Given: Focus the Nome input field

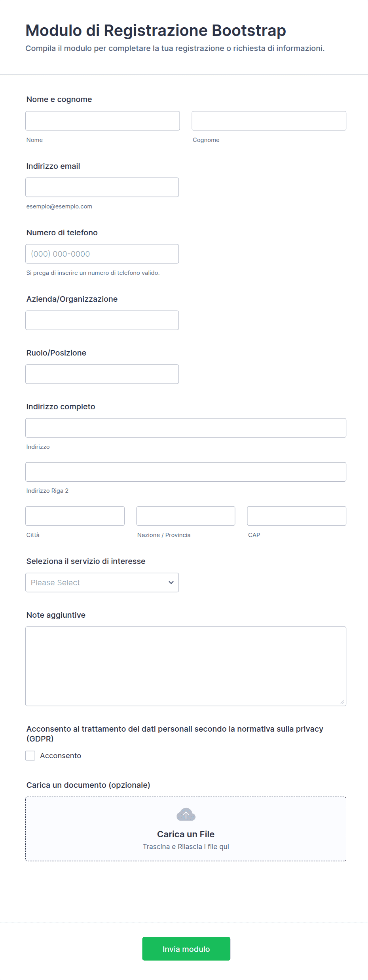Looking at the screenshot, I should (x=102, y=121).
